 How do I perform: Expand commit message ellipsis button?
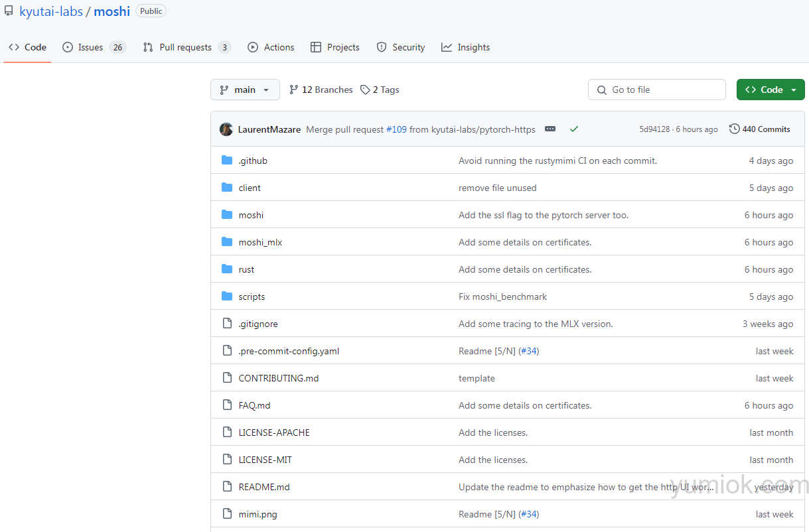(550, 129)
